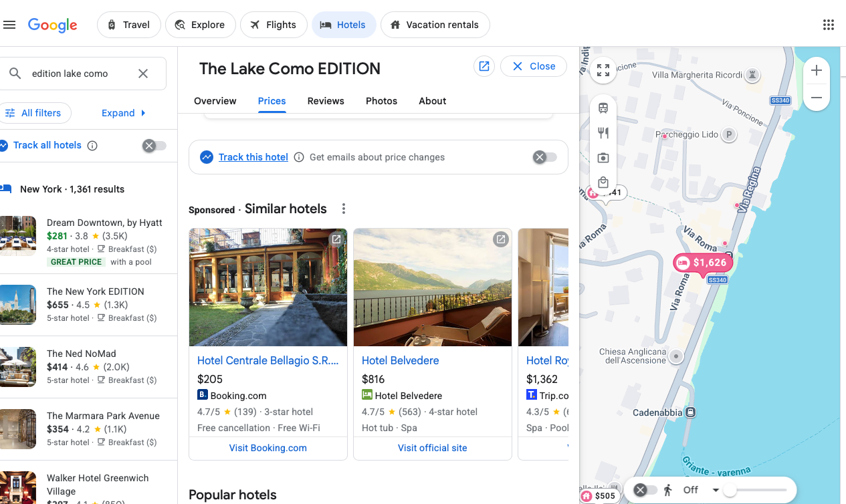Image resolution: width=846 pixels, height=504 pixels.
Task: Open Hotel Centrale Bellagio photo
Action: coord(268,287)
